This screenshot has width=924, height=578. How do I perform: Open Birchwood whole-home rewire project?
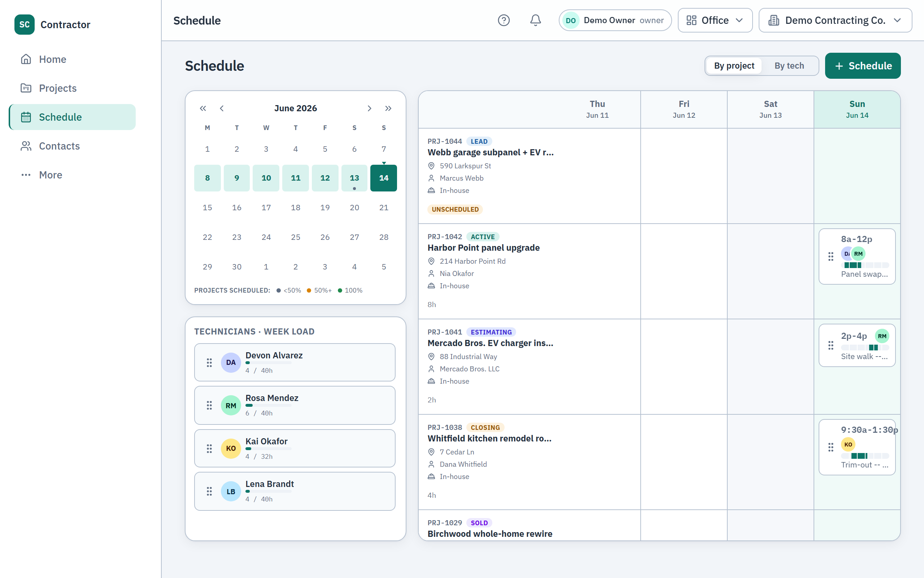click(490, 534)
